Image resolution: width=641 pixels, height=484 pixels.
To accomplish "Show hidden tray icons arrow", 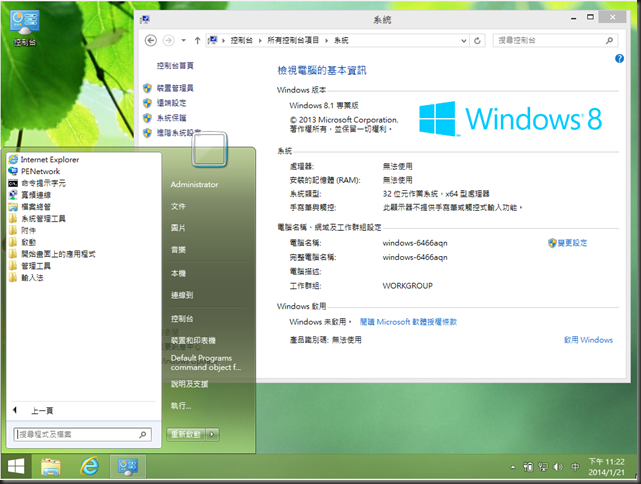I will pos(513,467).
